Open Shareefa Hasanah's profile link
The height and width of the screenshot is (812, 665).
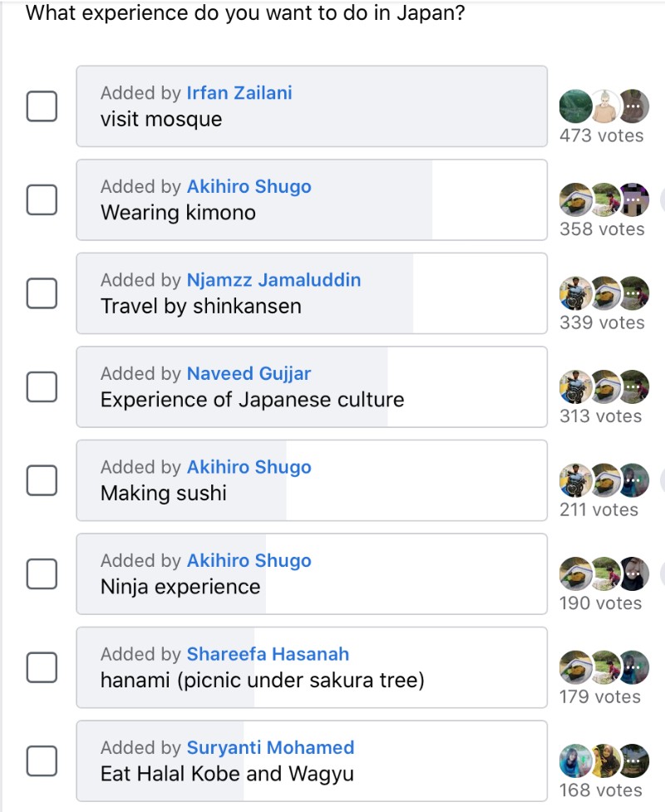point(268,654)
